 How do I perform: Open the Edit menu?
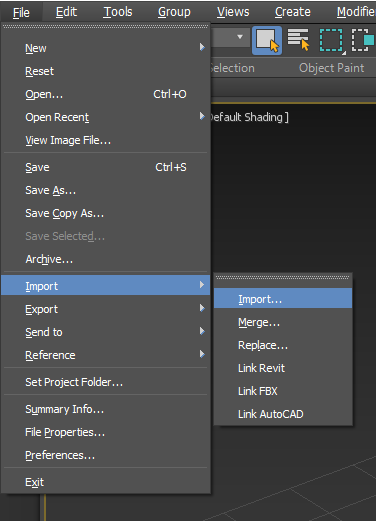click(66, 12)
